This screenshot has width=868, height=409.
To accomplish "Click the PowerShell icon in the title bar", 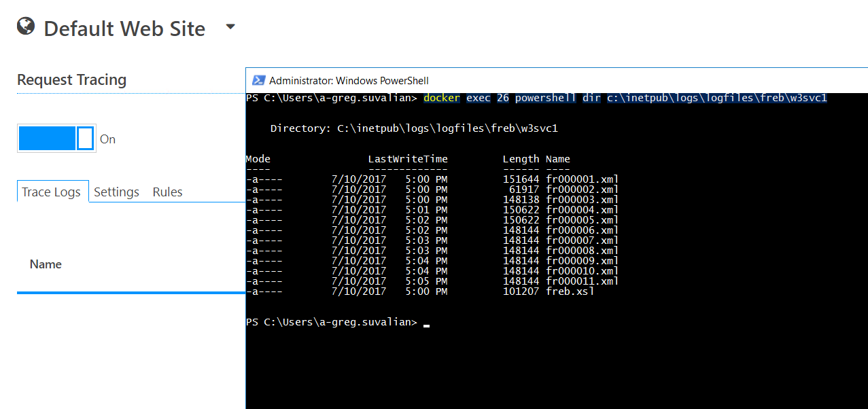I will point(259,80).
